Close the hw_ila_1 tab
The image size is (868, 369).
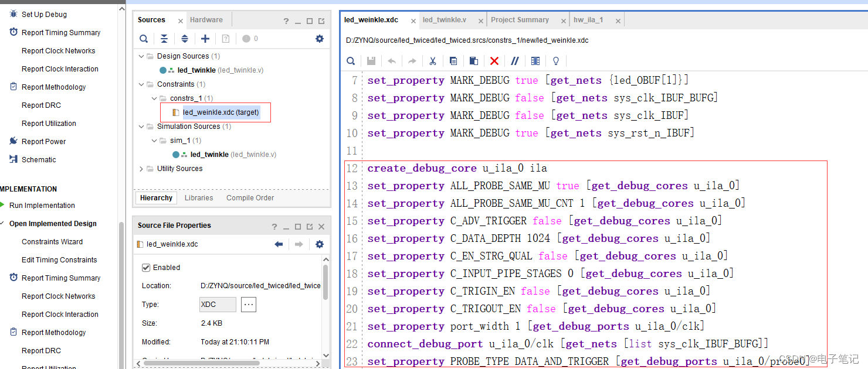[618, 20]
